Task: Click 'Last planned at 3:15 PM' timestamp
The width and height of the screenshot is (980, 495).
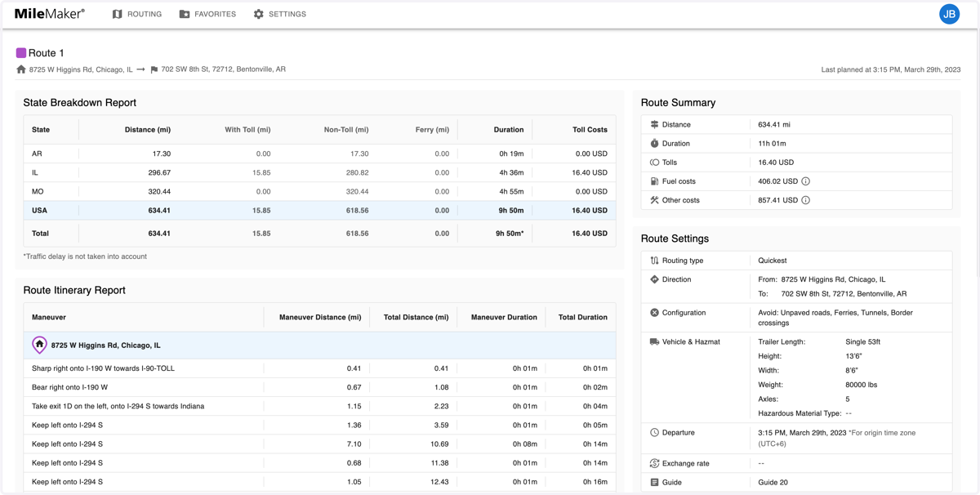Action: [891, 69]
